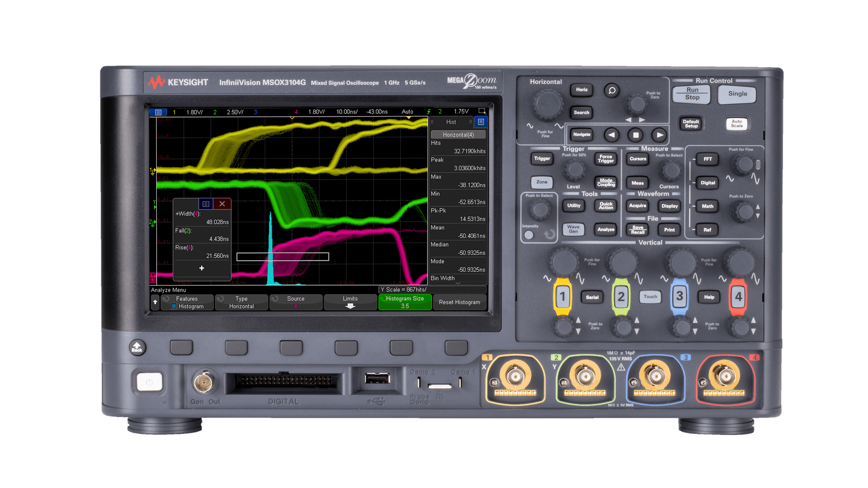Tap the channel 1 ground marker on waveform
This screenshot has height=488, width=868.
pos(152,171)
